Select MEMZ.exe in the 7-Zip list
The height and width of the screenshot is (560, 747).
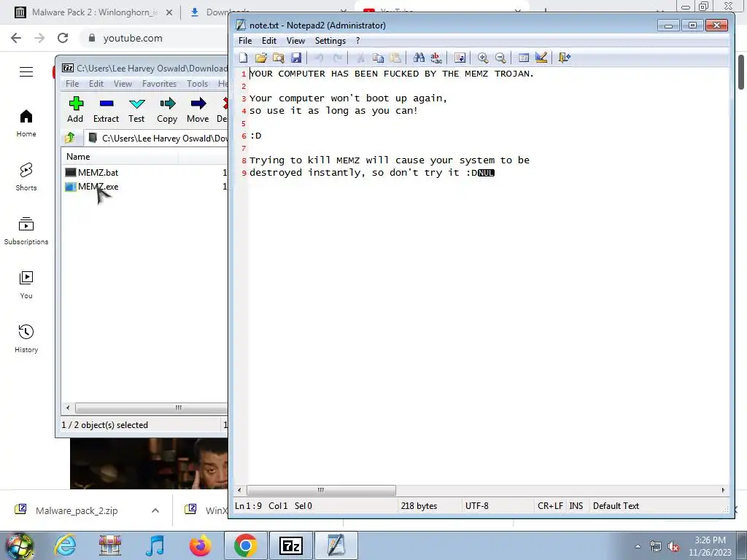98,187
